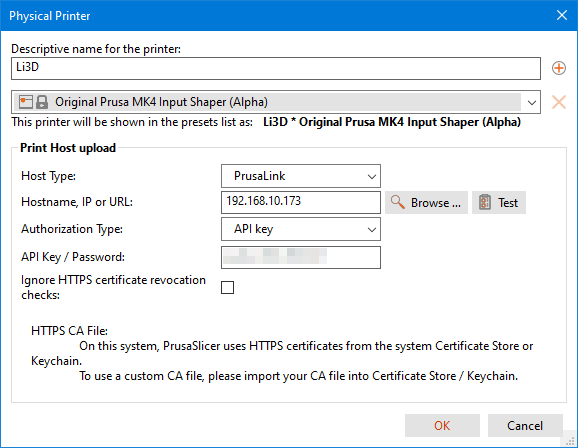Image resolution: width=578 pixels, height=448 pixels.
Task: Click the Test button
Action: pos(499,202)
